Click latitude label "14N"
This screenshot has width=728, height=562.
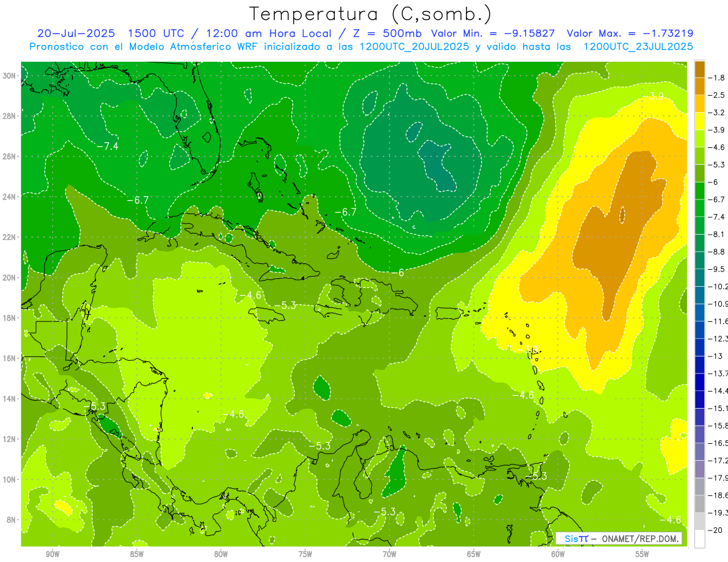click(10, 399)
